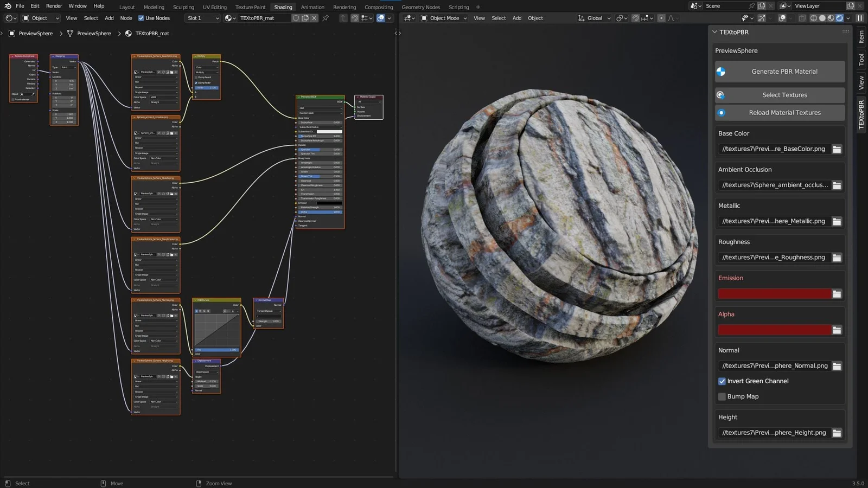Image resolution: width=868 pixels, height=488 pixels.
Task: Switch viewport to wireframe shading
Action: pyautogui.click(x=813, y=18)
